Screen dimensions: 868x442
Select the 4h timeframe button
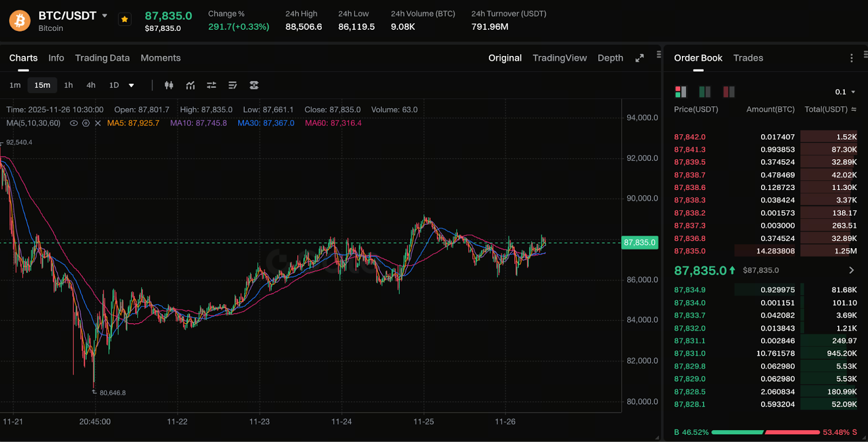click(x=91, y=85)
